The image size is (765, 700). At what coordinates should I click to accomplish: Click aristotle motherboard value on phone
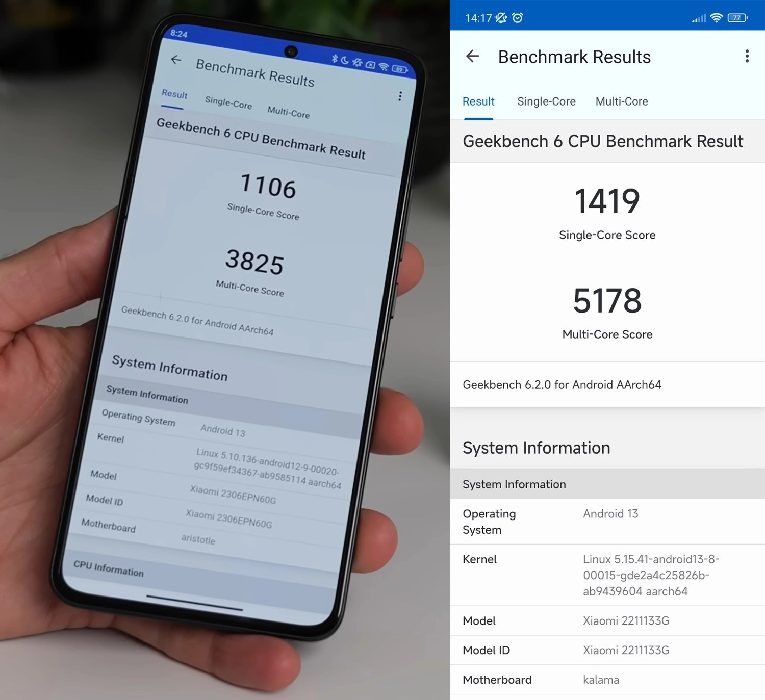click(x=198, y=539)
